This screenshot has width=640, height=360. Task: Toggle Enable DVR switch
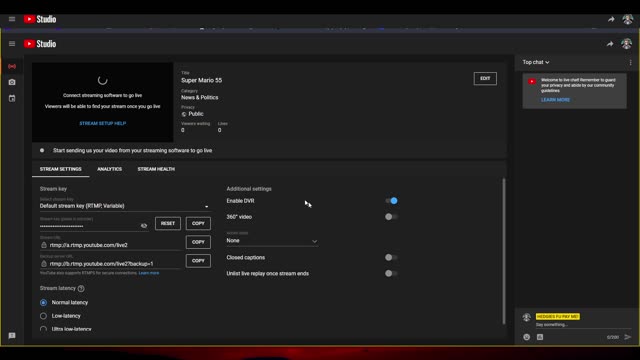click(x=391, y=201)
